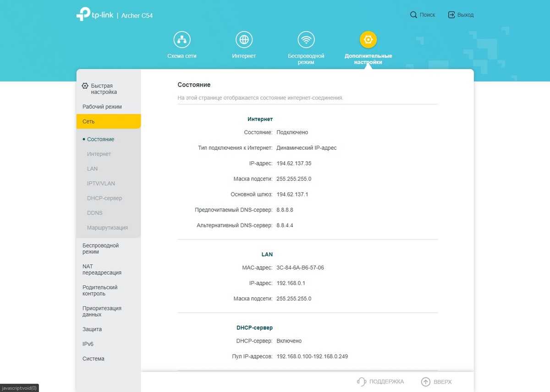Click the Интернет globe icon
This screenshot has height=392, width=550.
point(244,40)
